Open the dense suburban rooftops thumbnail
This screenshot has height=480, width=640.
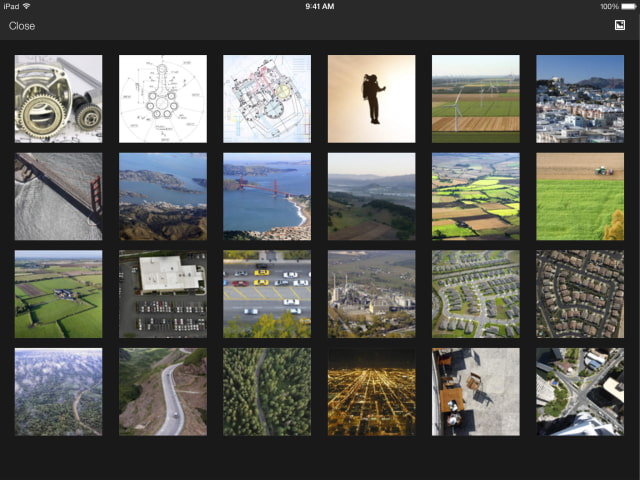(x=580, y=294)
